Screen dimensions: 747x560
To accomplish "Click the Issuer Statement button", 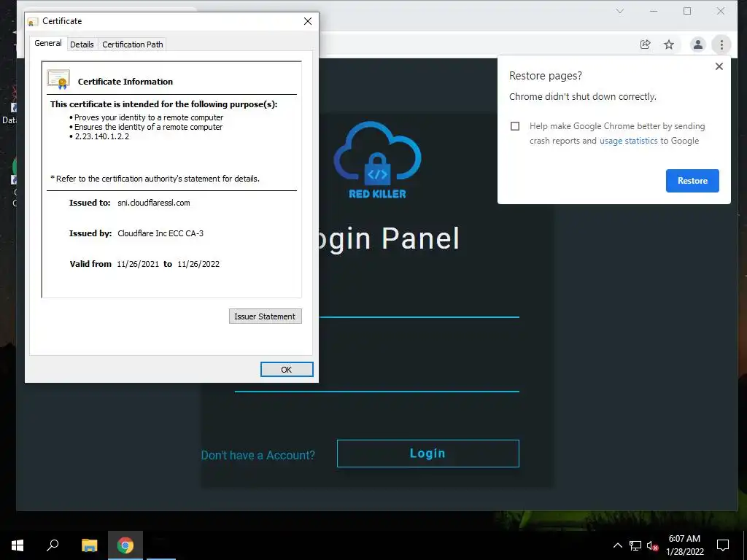I will [x=265, y=316].
